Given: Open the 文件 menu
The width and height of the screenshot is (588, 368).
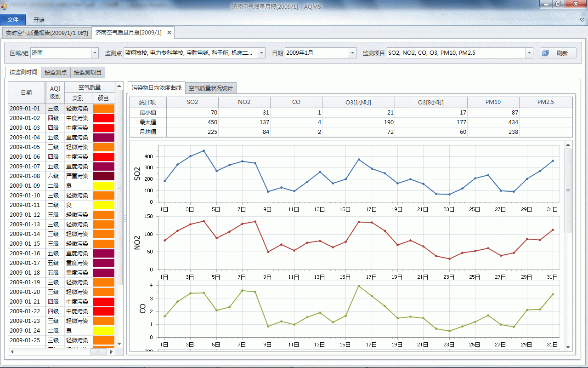Looking at the screenshot, I should coord(13,20).
